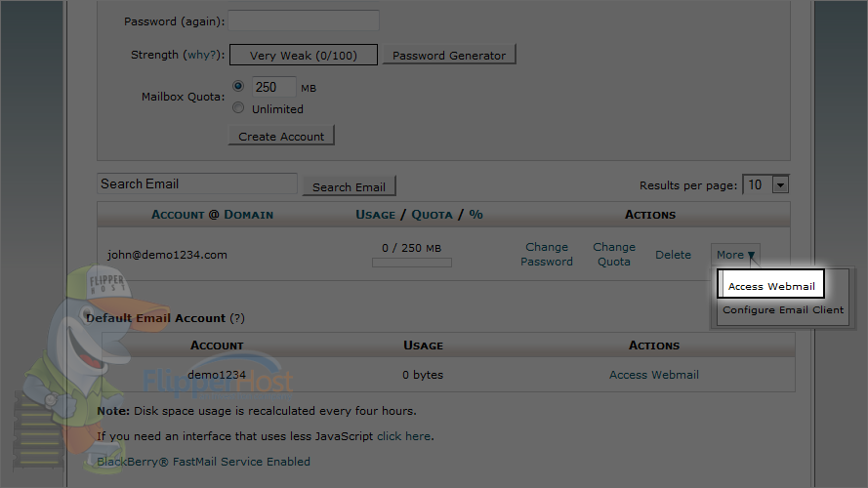
Task: Sort by the Account column header
Action: 178,215
